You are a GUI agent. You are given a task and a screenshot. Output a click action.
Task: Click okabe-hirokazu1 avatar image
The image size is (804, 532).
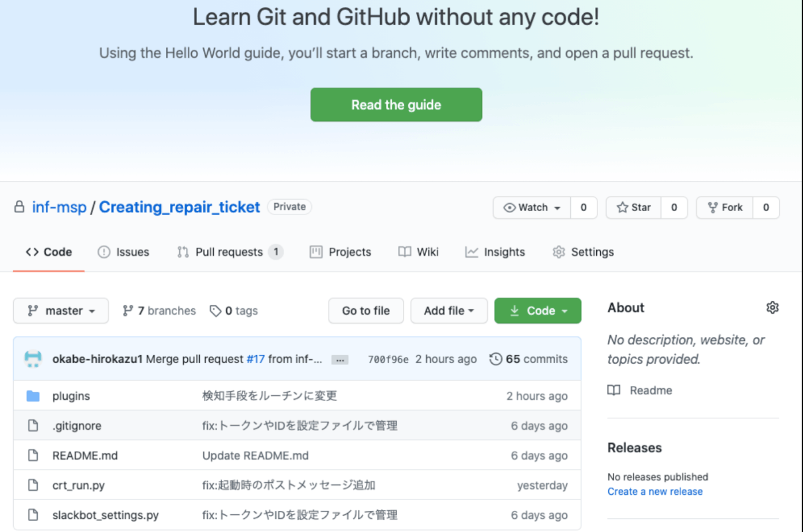pyautogui.click(x=33, y=359)
